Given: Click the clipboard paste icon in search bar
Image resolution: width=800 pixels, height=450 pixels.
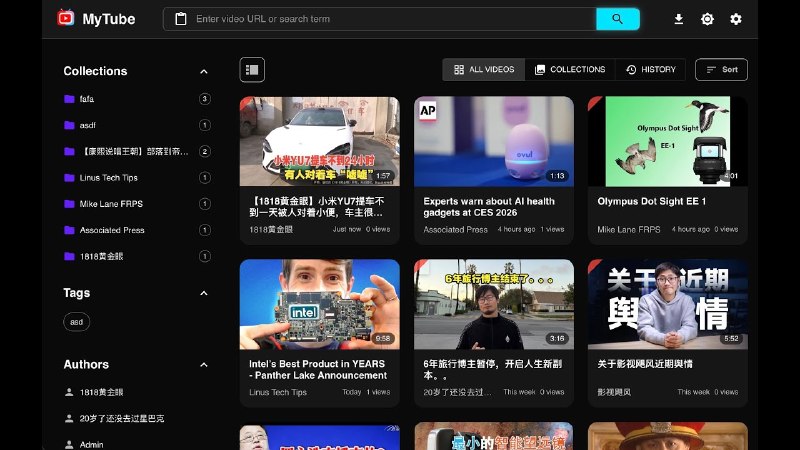Looking at the screenshot, I should [181, 19].
